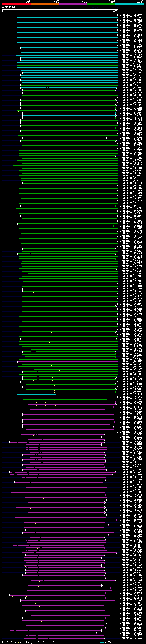Select the UniRef100_Q1IBU9 label
146x644 pixels.
131,610
